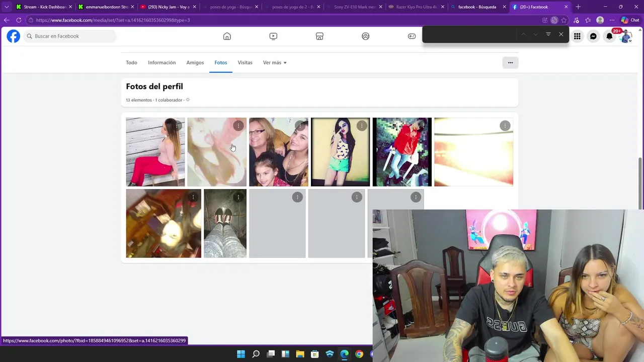Click the browser Back arrow

[x=7, y=20]
